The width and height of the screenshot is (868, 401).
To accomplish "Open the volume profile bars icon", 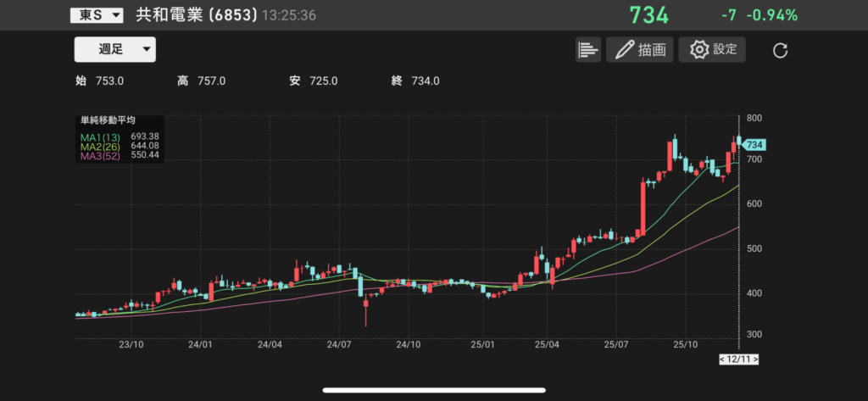I will (587, 50).
